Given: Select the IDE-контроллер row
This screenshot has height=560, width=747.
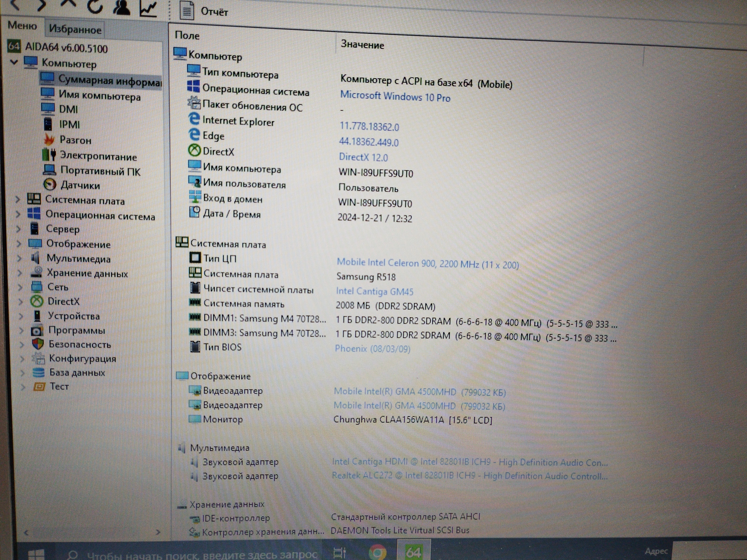Looking at the screenshot, I should click(335, 518).
